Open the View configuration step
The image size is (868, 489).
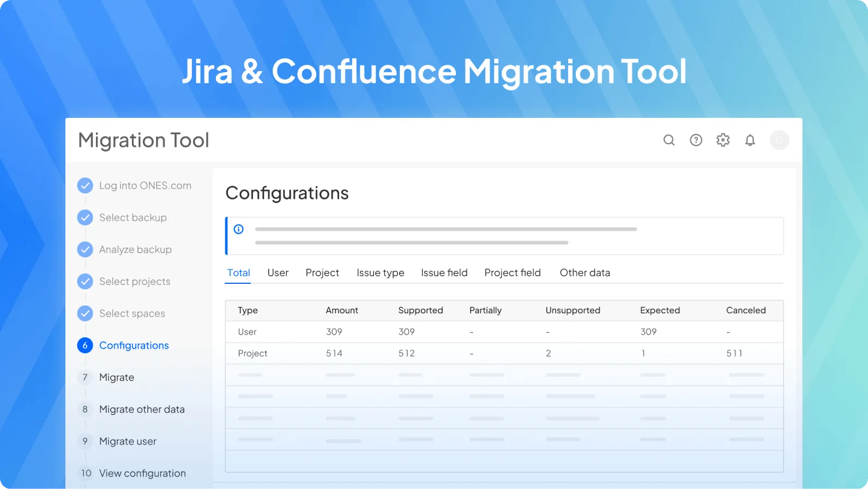[x=142, y=473]
